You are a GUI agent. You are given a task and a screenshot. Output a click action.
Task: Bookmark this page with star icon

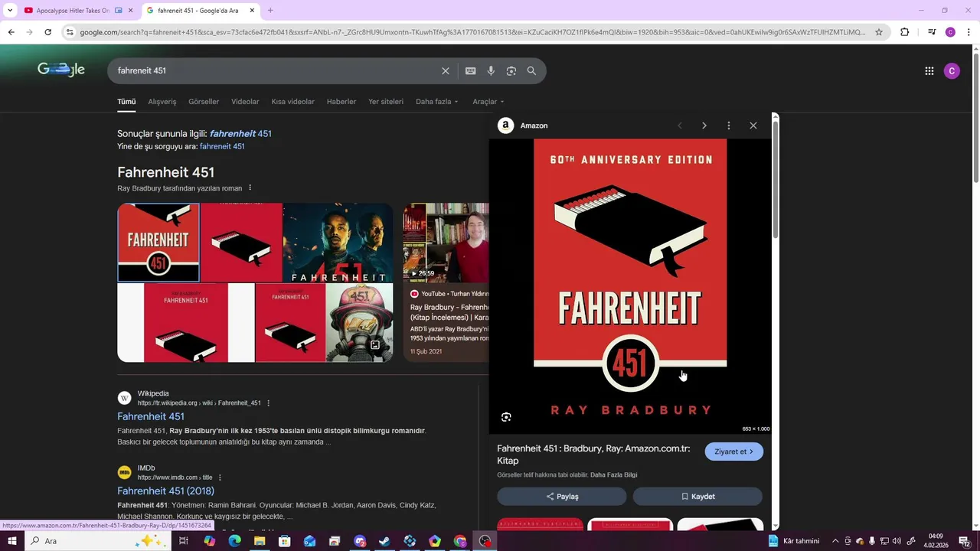click(879, 32)
